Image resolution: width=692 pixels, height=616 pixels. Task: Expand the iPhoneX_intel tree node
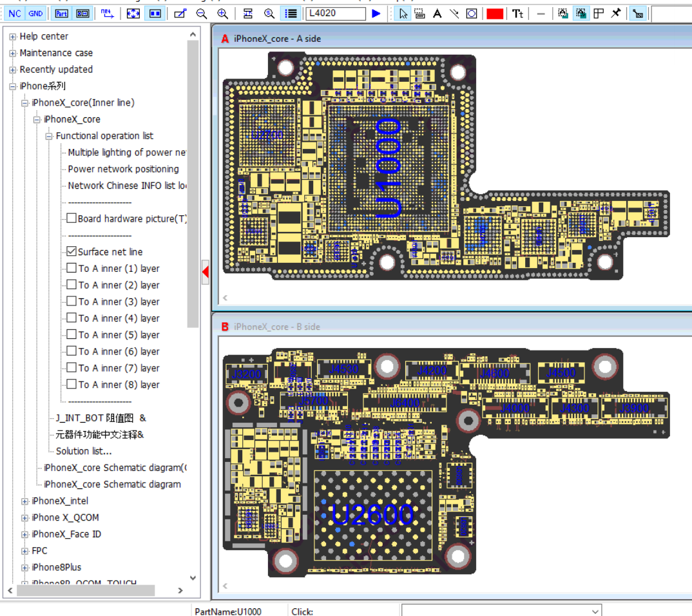click(x=25, y=501)
